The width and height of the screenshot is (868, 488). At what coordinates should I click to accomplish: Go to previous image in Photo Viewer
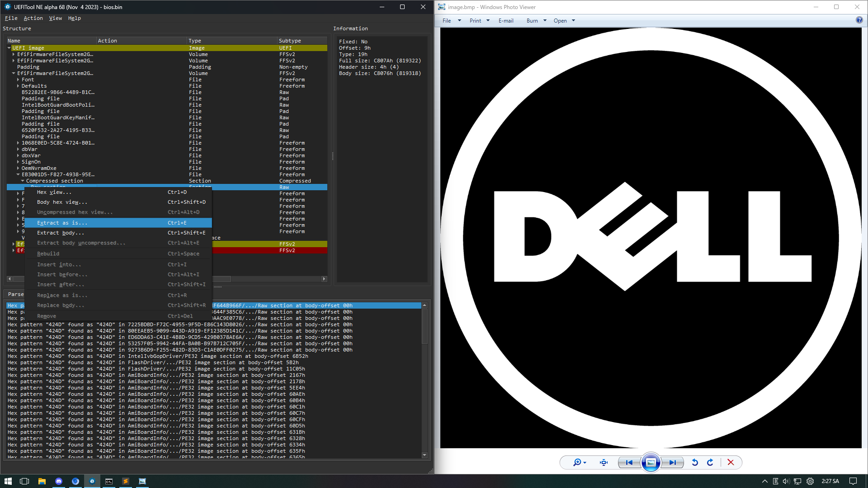point(629,462)
